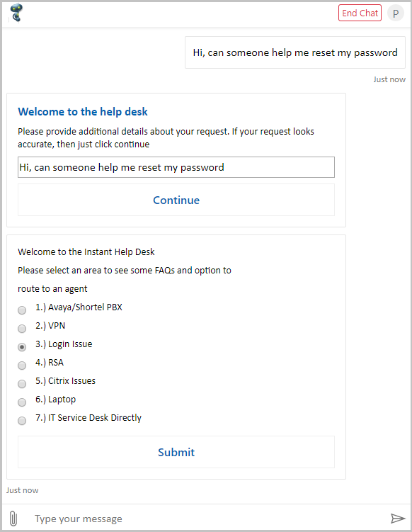End the chat session
This screenshot has width=412, height=532.
(x=360, y=13)
